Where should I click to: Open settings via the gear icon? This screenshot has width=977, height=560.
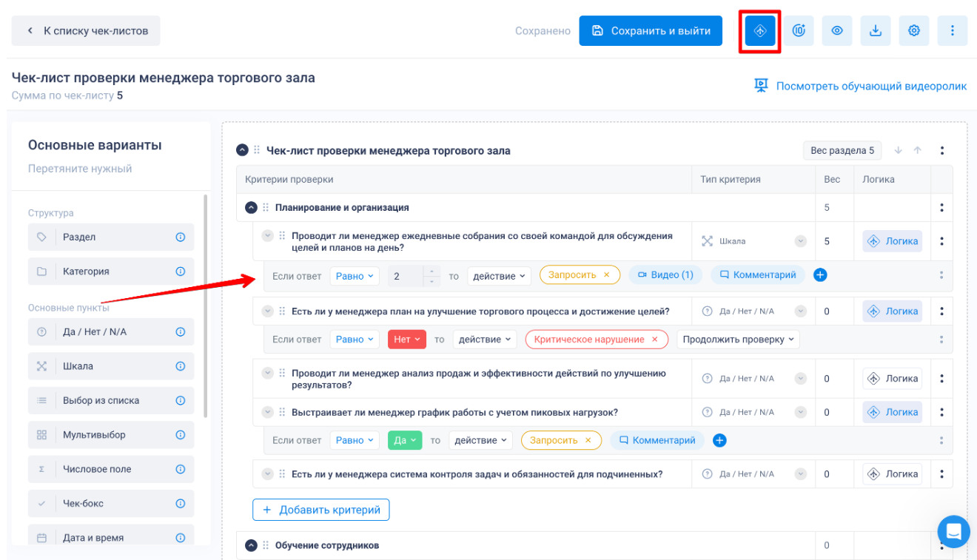(x=914, y=31)
